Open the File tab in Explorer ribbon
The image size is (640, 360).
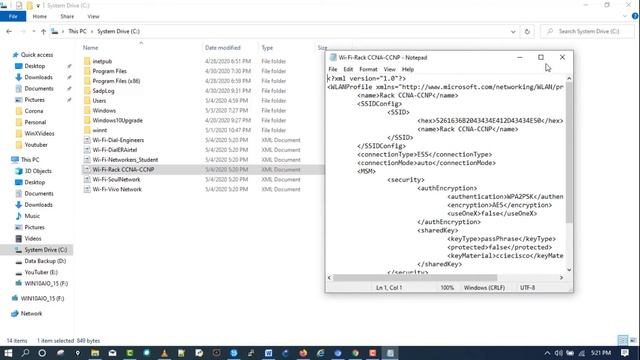click(13, 16)
